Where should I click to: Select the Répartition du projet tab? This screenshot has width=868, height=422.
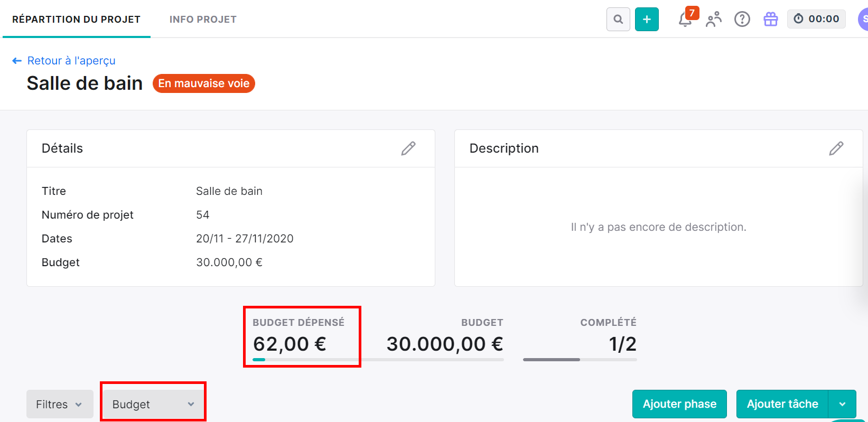77,20
